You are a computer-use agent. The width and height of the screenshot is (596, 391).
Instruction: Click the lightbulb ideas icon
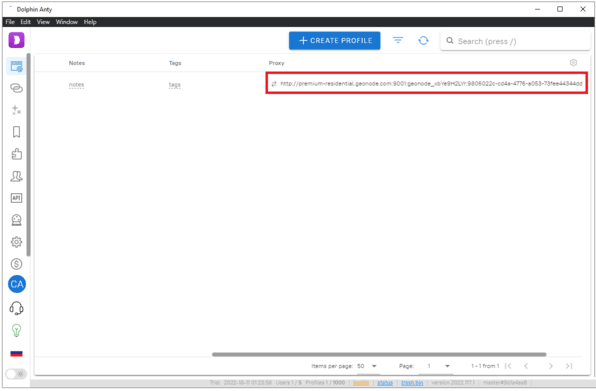(x=16, y=330)
